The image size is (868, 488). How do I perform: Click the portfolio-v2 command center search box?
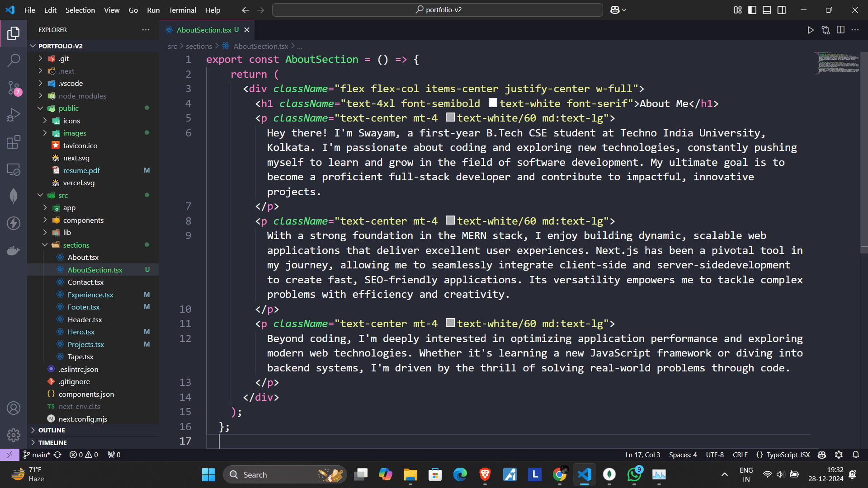click(437, 10)
